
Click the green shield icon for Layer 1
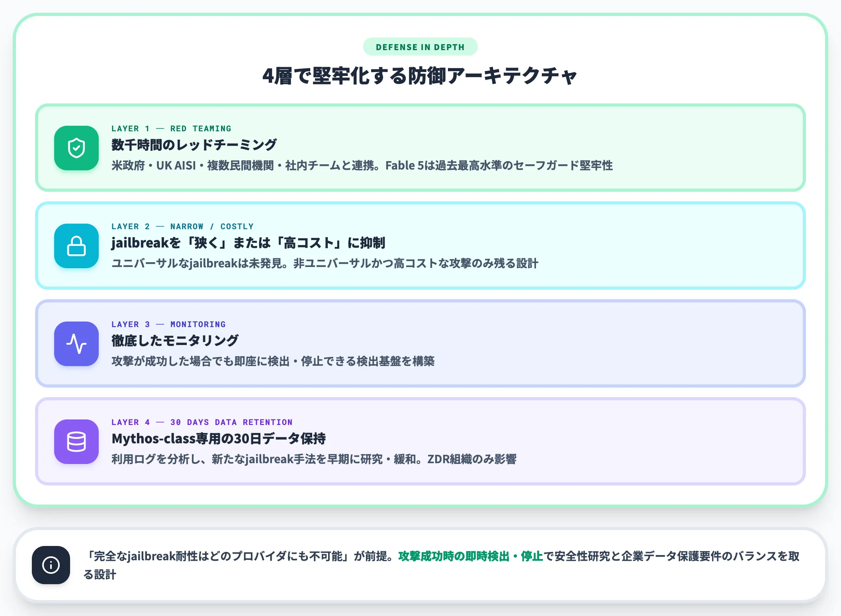(76, 148)
